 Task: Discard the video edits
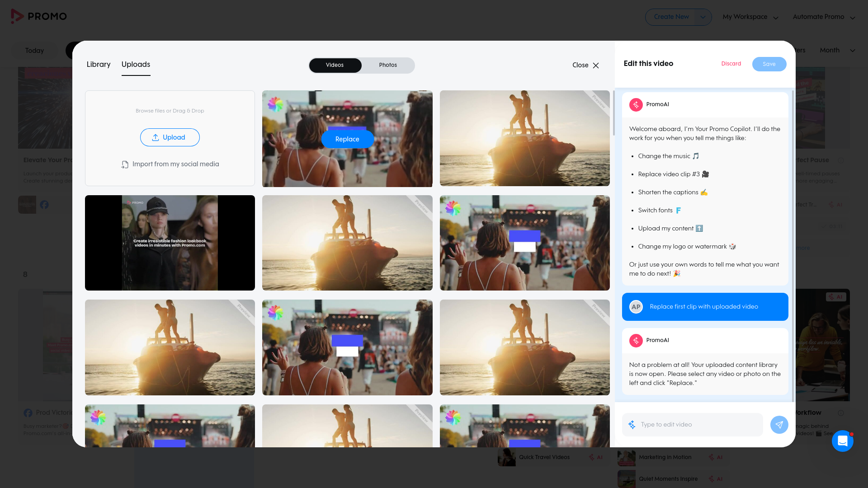[731, 64]
